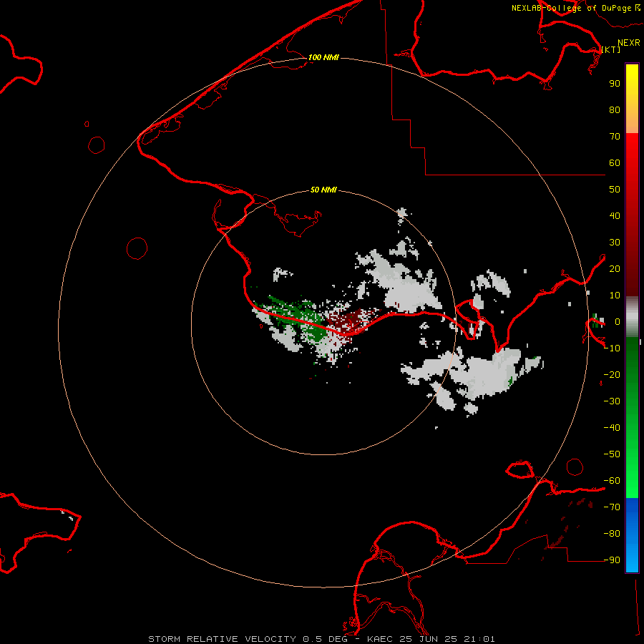Click the 30 value on velocity scale
644x644 pixels.
(615, 243)
